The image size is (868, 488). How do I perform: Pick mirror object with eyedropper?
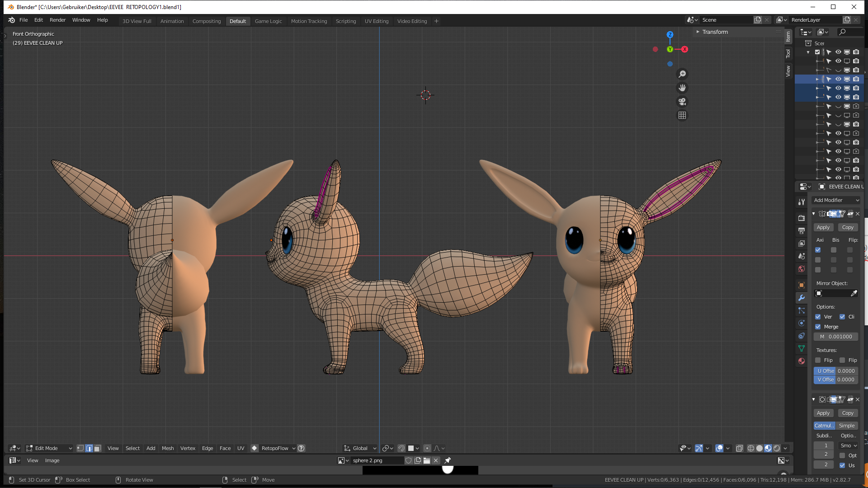854,294
